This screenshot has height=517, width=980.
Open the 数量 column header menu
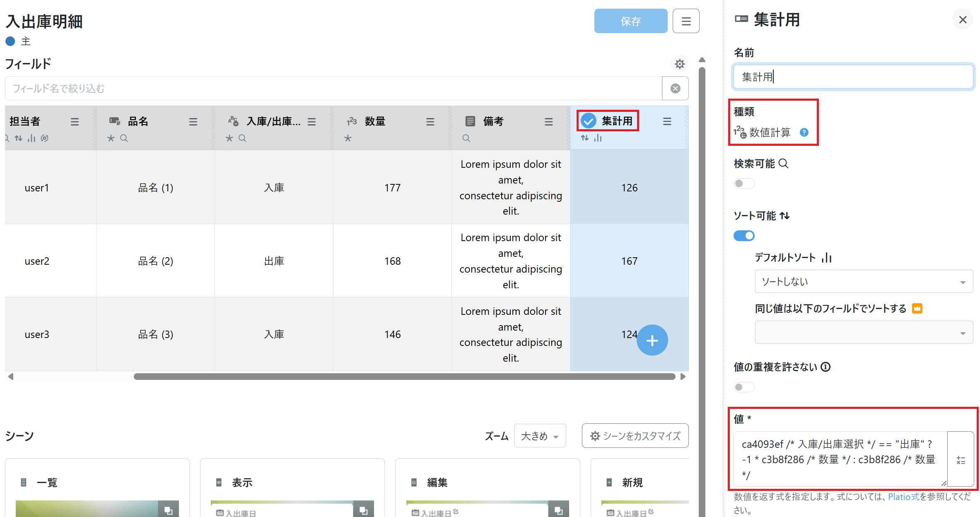point(430,122)
